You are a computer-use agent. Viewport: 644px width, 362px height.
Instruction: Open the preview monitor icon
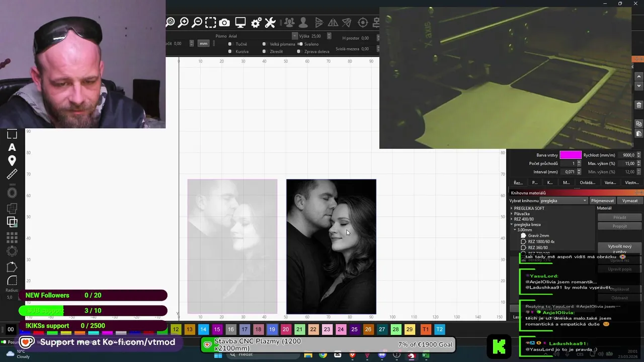coord(240,22)
